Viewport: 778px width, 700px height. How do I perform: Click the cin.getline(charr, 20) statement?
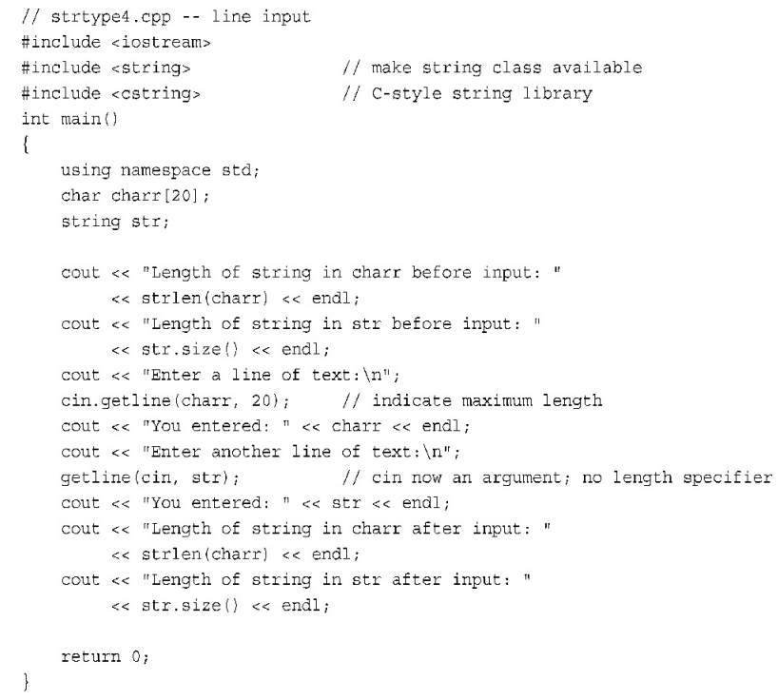[175, 400]
